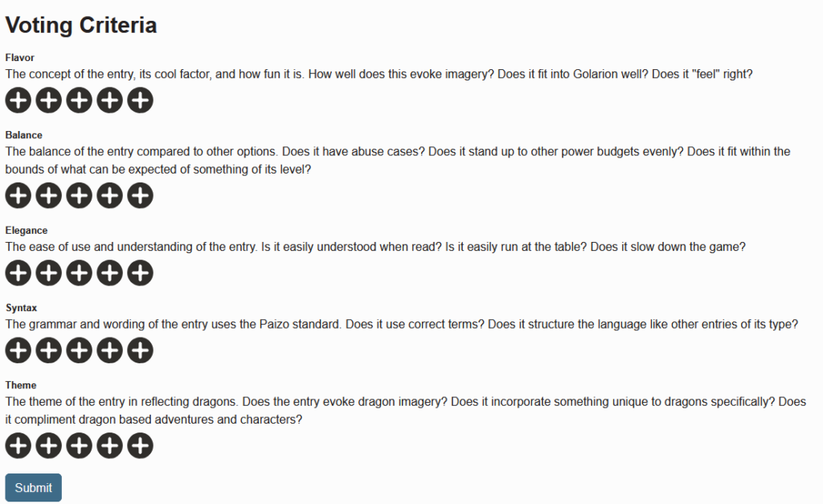Set Syntax rating to fifth plus icon
823x504 pixels.
coord(140,350)
